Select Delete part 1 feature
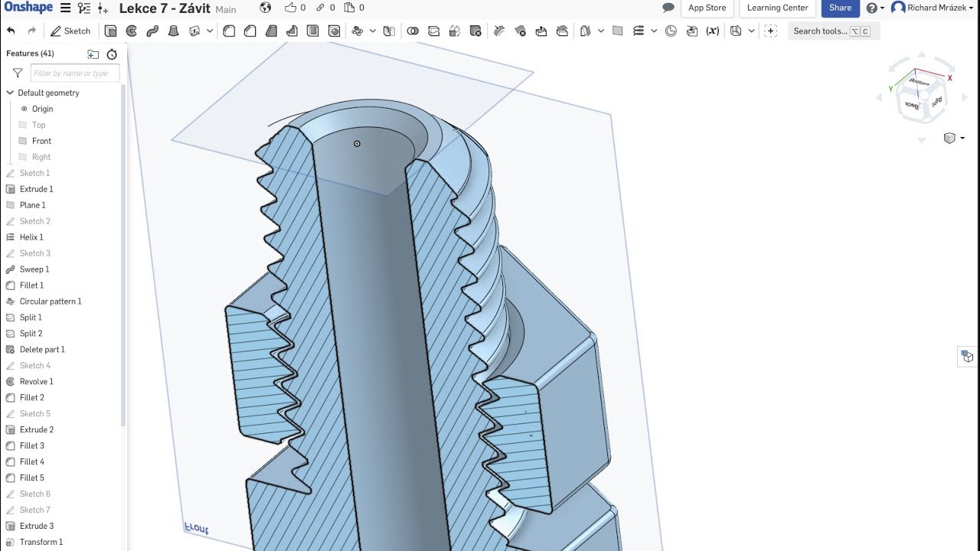This screenshot has width=980, height=551. (x=42, y=350)
